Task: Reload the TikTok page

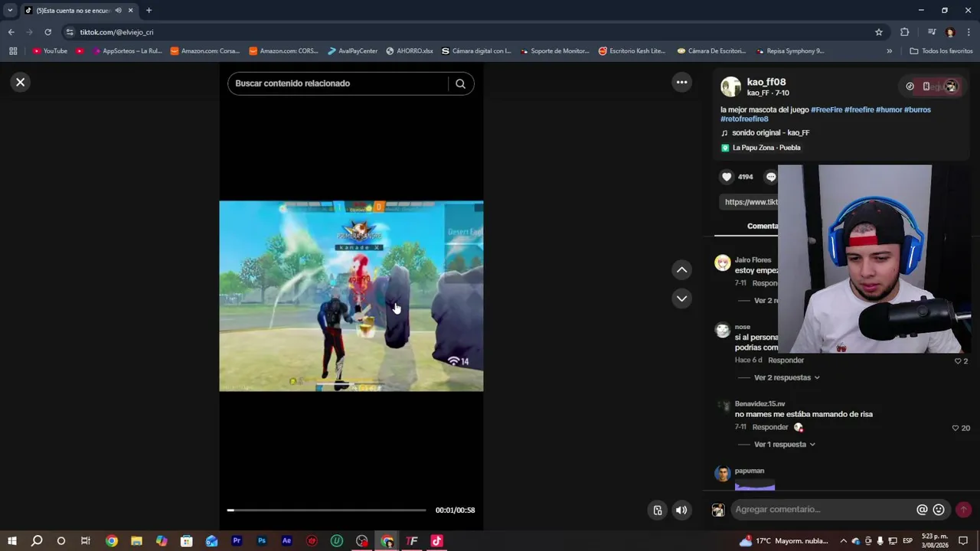Action: coord(47,32)
